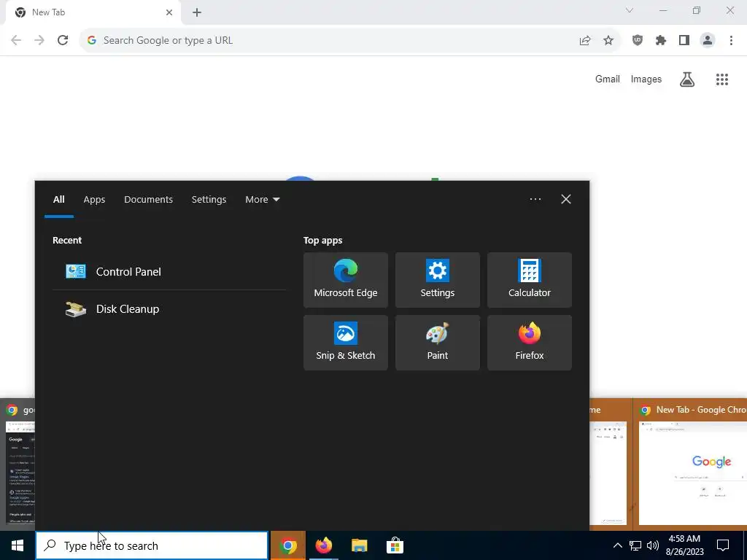Switch to the Documents search tab
Image resolution: width=747 pixels, height=560 pixels.
[148, 200]
